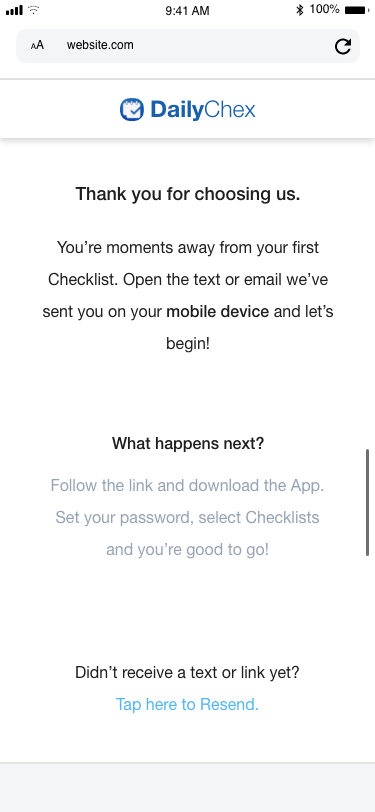Click the website.com address field
The height and width of the screenshot is (812, 375).
click(x=188, y=46)
